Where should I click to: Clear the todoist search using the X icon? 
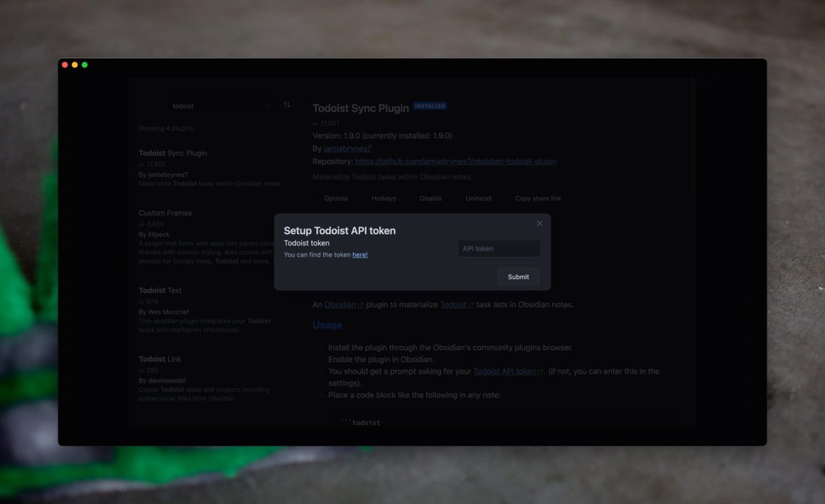(267, 106)
